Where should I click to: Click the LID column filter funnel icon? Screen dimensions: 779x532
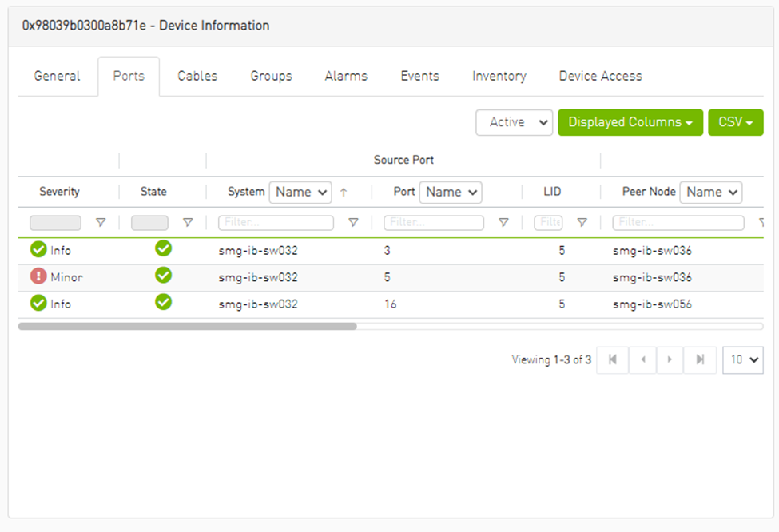click(582, 223)
